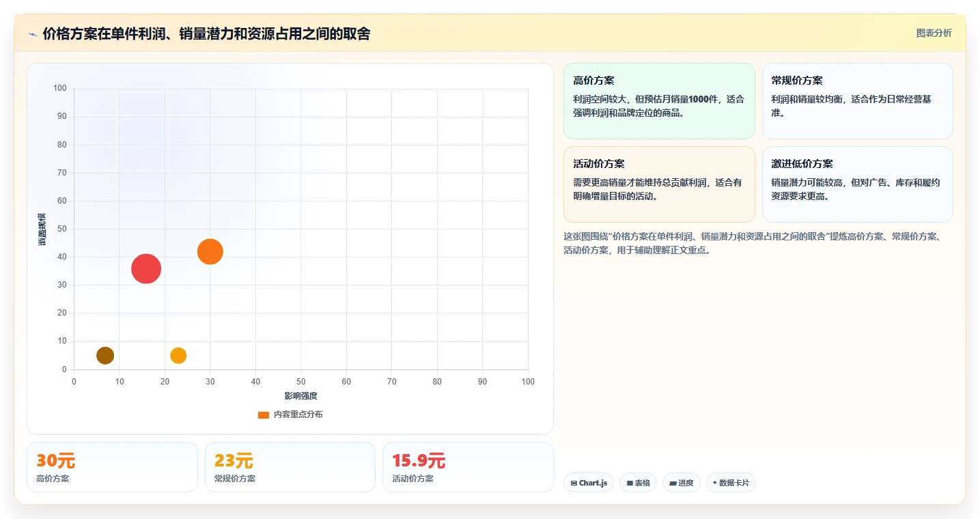Select the Chart.js tag
Viewport: 980px width, 519px height.
(589, 483)
